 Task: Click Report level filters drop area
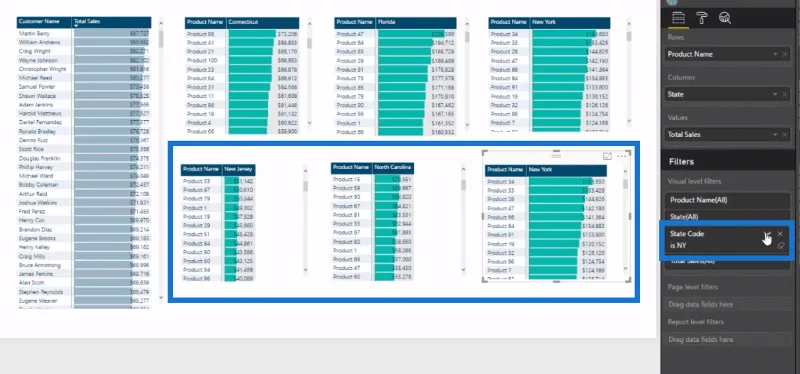pyautogui.click(x=728, y=339)
